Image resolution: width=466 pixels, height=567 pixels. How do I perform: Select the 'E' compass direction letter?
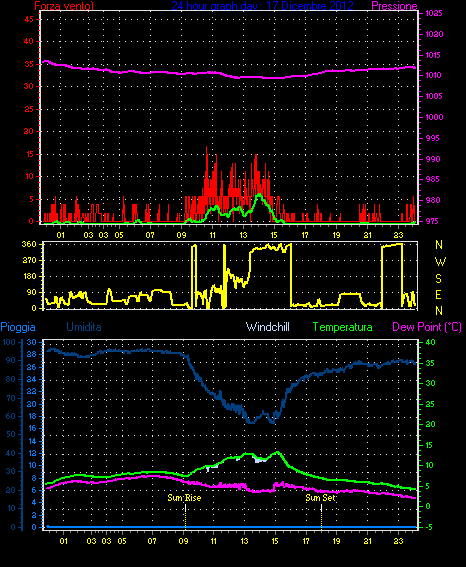coord(439,295)
